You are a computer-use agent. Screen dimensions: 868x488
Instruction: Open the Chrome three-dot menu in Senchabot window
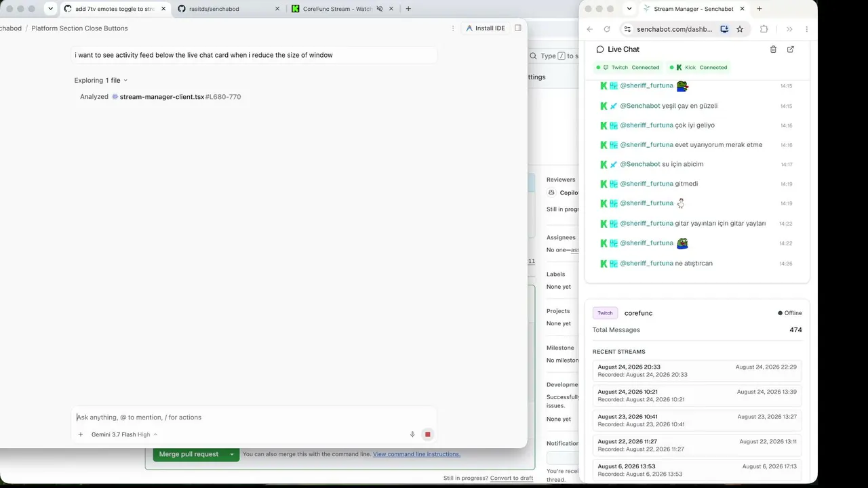pos(806,29)
